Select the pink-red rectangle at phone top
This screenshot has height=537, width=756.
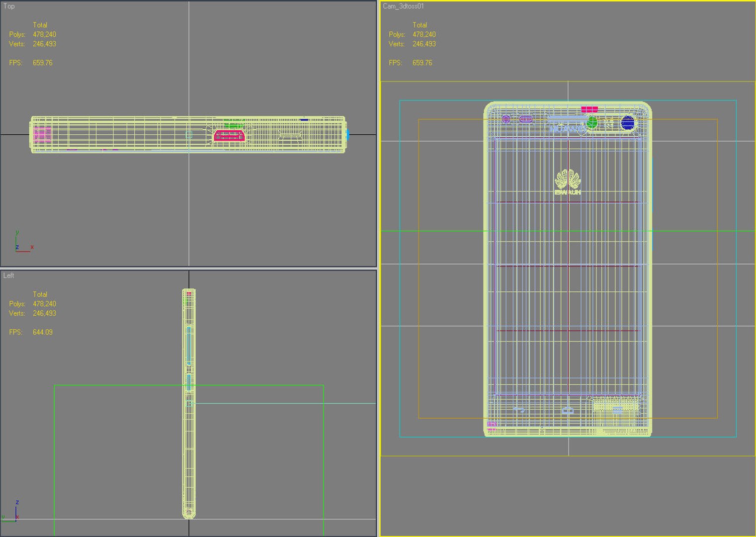[589, 109]
